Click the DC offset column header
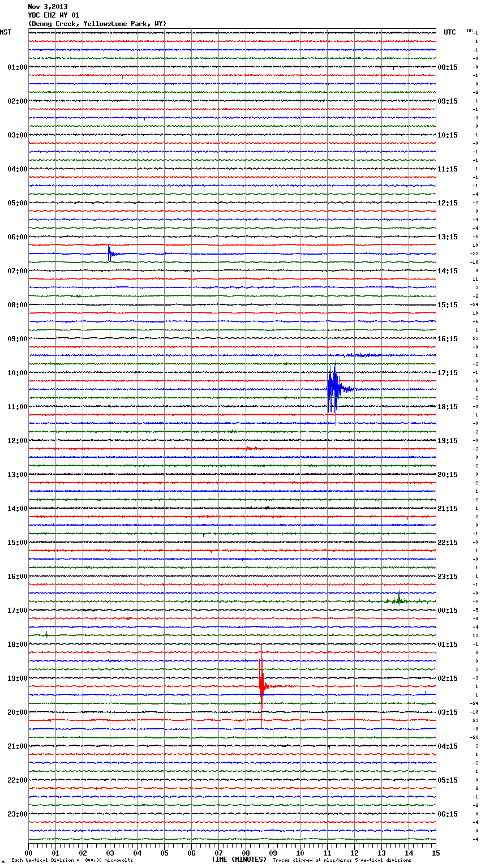 pos(470,31)
